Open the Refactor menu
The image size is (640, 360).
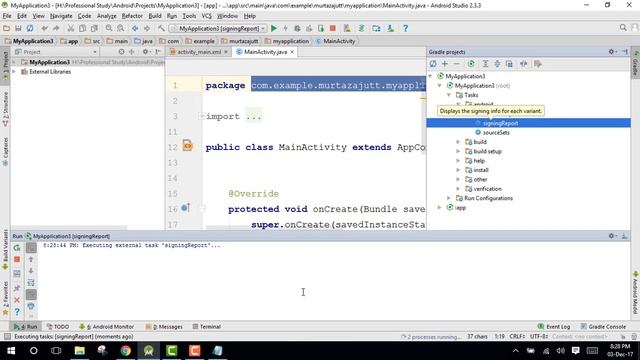coord(132,16)
